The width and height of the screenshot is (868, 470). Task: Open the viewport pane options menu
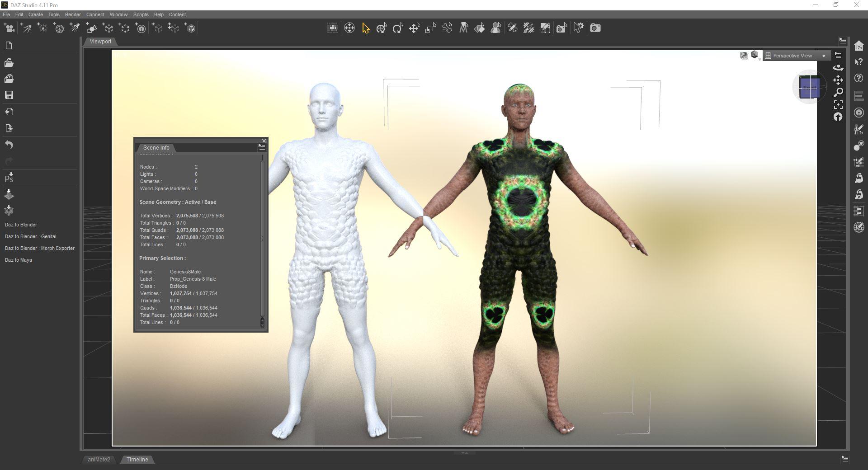point(842,41)
